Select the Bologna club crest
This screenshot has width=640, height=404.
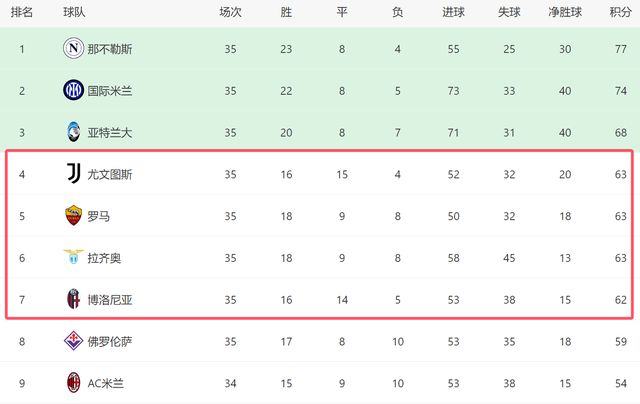pyautogui.click(x=73, y=298)
